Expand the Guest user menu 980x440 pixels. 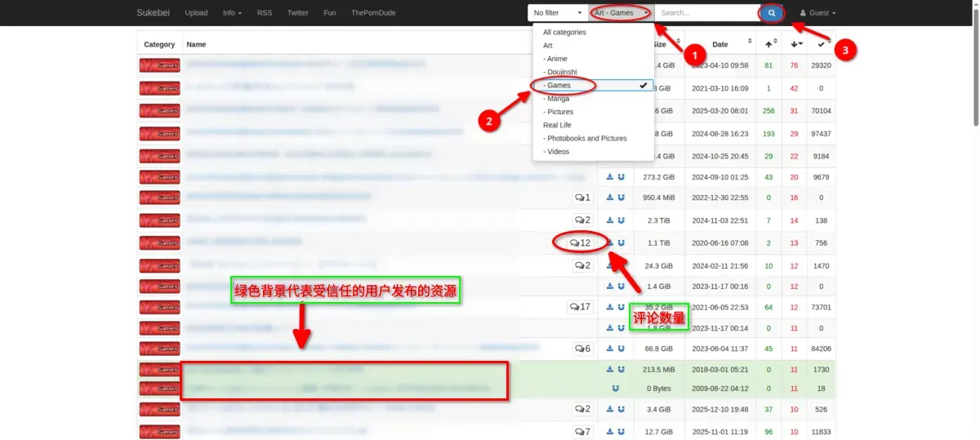pyautogui.click(x=817, y=13)
